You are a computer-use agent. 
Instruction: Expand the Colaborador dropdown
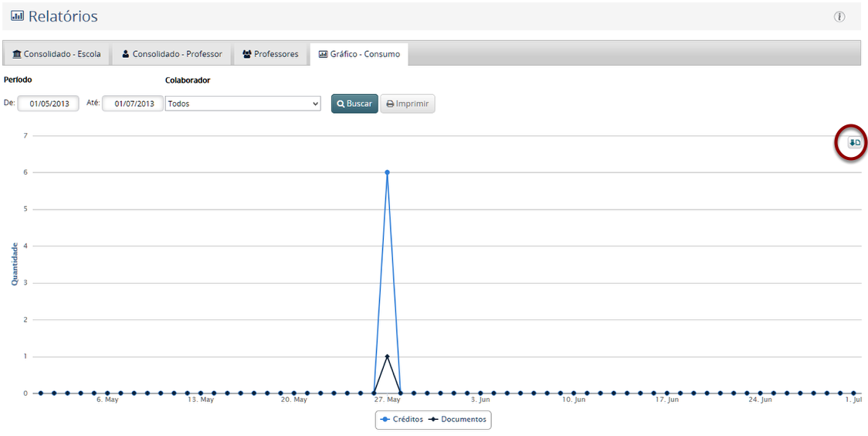[x=242, y=104]
